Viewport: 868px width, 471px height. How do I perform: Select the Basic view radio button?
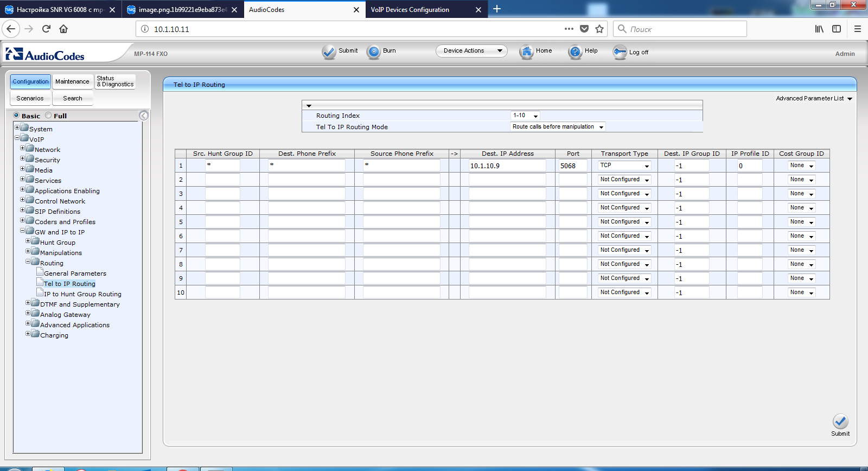point(16,116)
